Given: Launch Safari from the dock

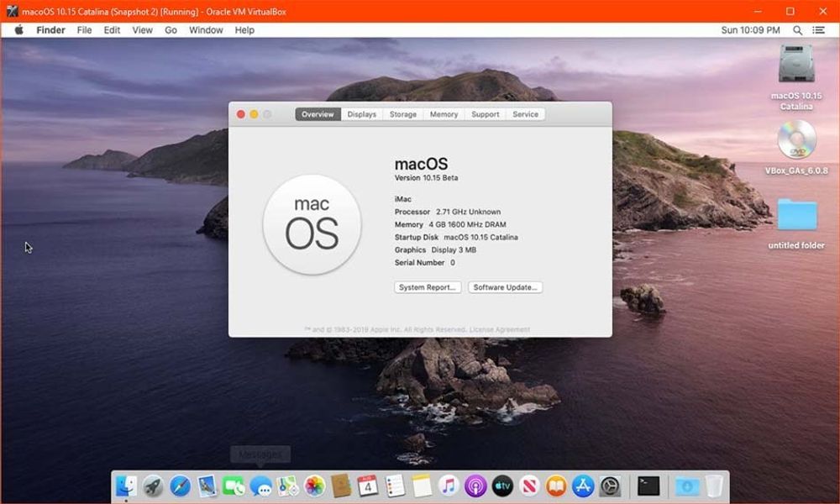Looking at the screenshot, I should [180, 486].
